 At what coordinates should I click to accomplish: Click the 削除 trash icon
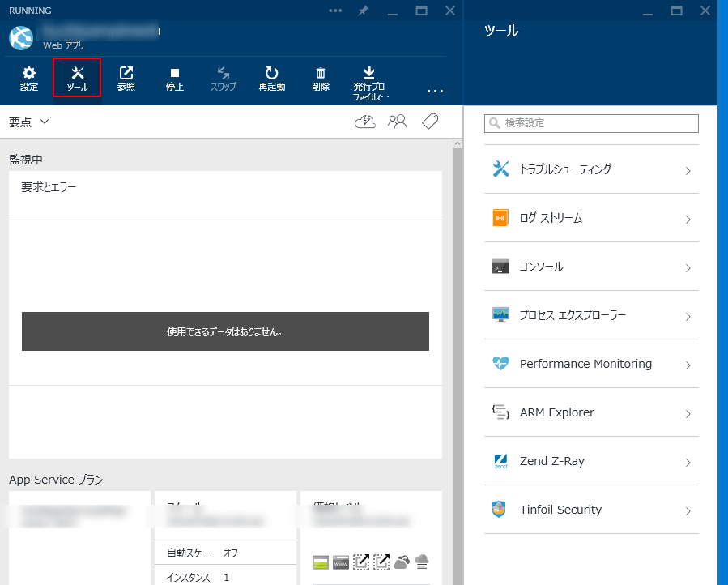(x=320, y=78)
